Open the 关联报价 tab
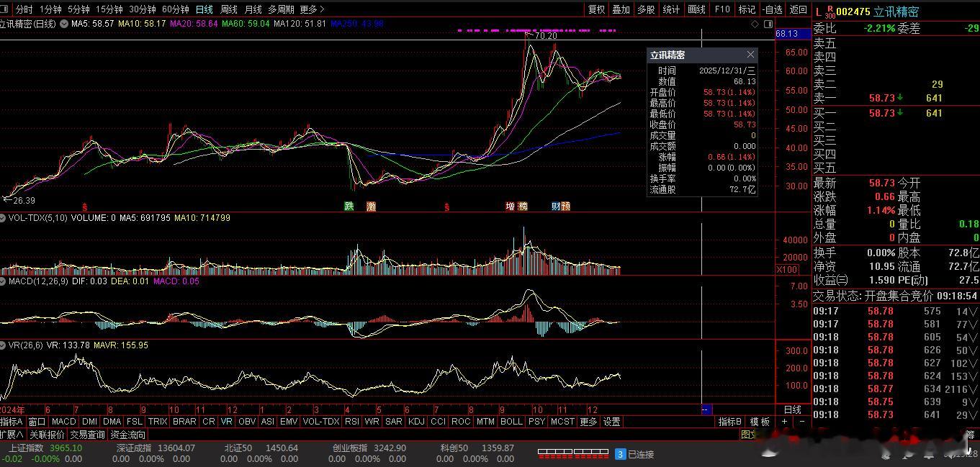Viewport: 980px width, 467px height. (x=47, y=435)
